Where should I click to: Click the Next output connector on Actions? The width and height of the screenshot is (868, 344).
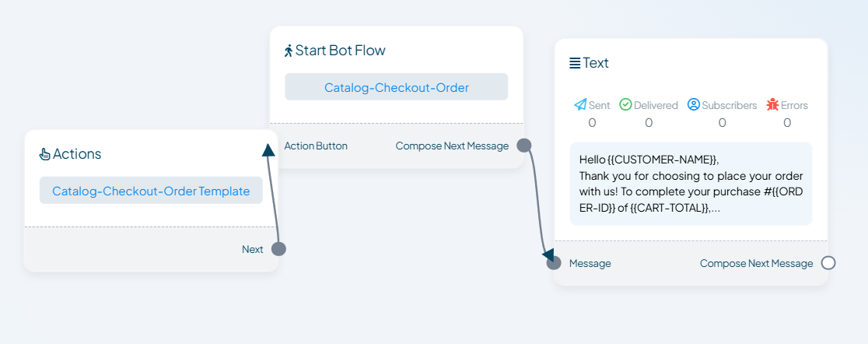[x=278, y=249]
